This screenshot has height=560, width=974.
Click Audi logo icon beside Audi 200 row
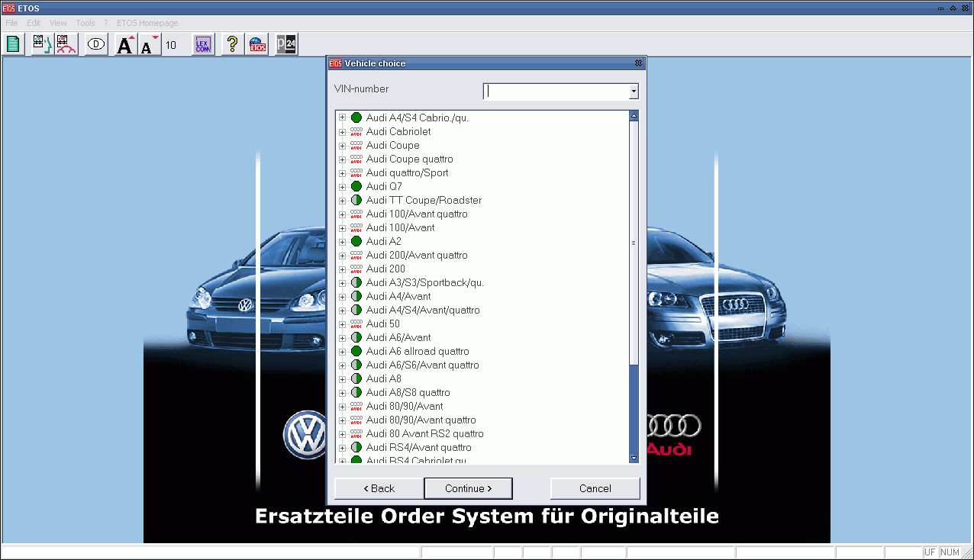[x=356, y=269]
